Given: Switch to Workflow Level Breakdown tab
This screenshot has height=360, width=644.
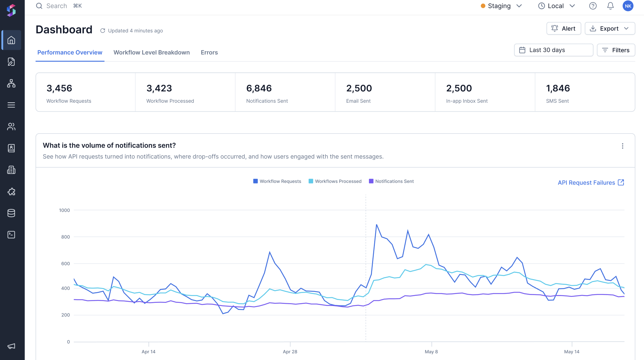Looking at the screenshot, I should click(x=152, y=53).
